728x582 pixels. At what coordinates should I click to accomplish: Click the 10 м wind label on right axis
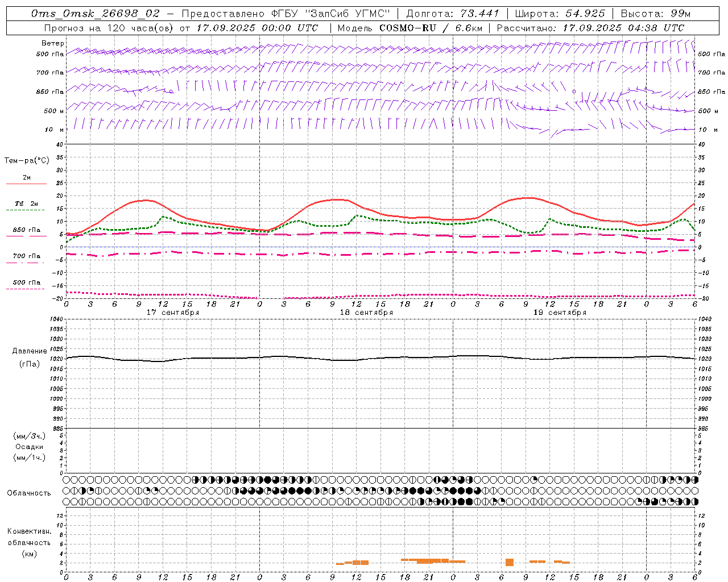point(708,130)
